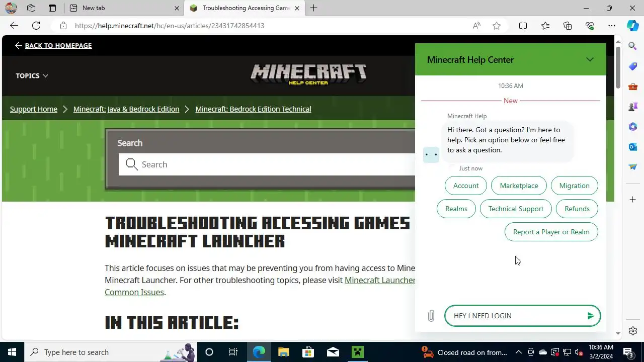Click the address bar URL
Viewport: 644px width, 362px height.
point(170,26)
